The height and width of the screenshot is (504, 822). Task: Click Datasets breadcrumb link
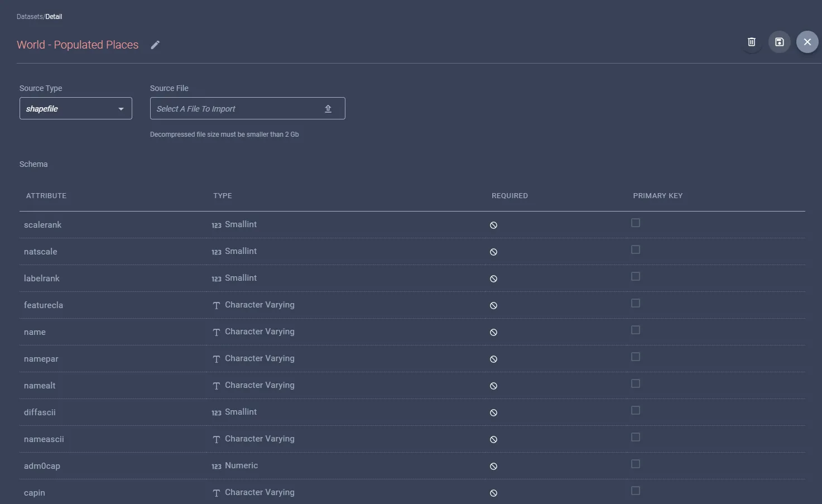click(30, 17)
